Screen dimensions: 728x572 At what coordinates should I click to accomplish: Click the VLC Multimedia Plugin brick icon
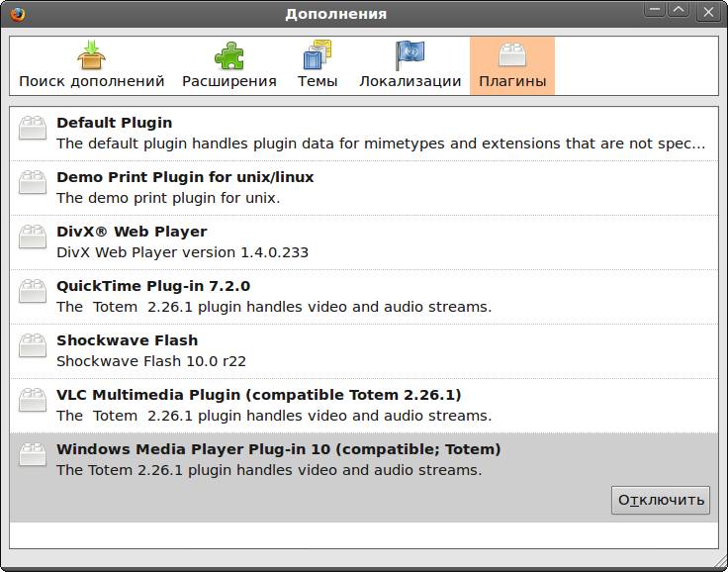33,400
